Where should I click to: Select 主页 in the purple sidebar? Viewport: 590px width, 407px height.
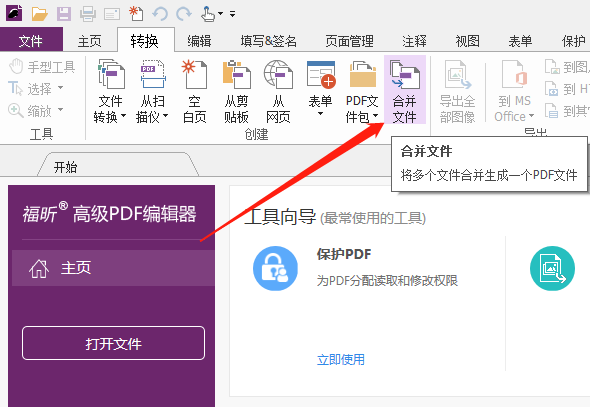pos(113,268)
